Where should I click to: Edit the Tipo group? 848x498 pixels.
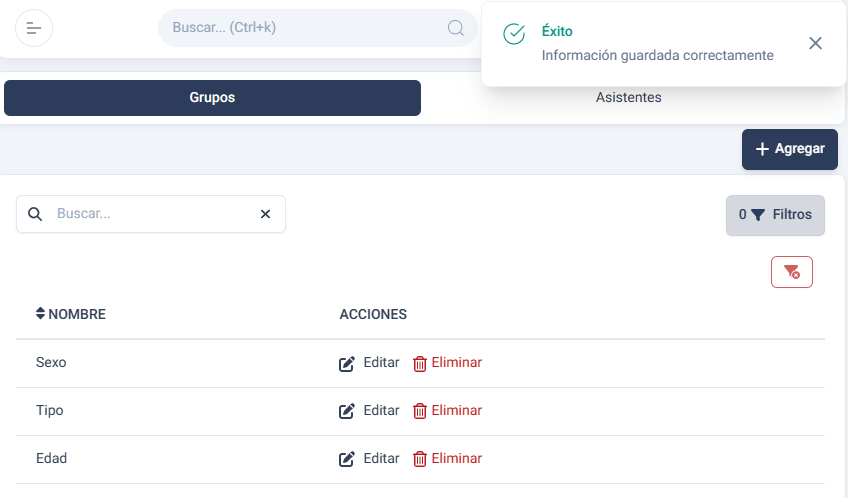pos(369,411)
